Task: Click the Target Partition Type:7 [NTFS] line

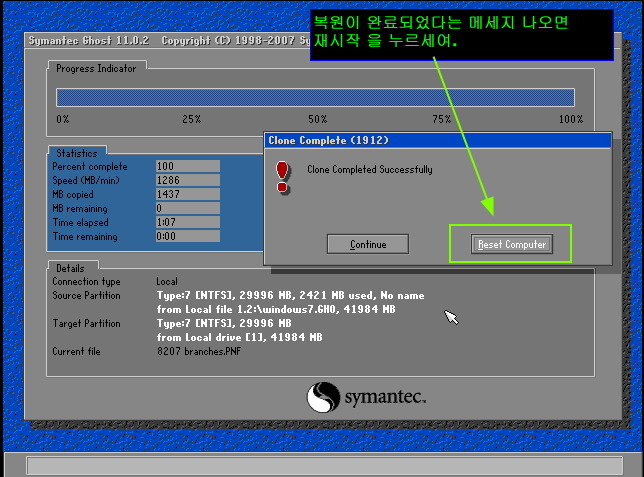Action: pyautogui.click(x=224, y=323)
